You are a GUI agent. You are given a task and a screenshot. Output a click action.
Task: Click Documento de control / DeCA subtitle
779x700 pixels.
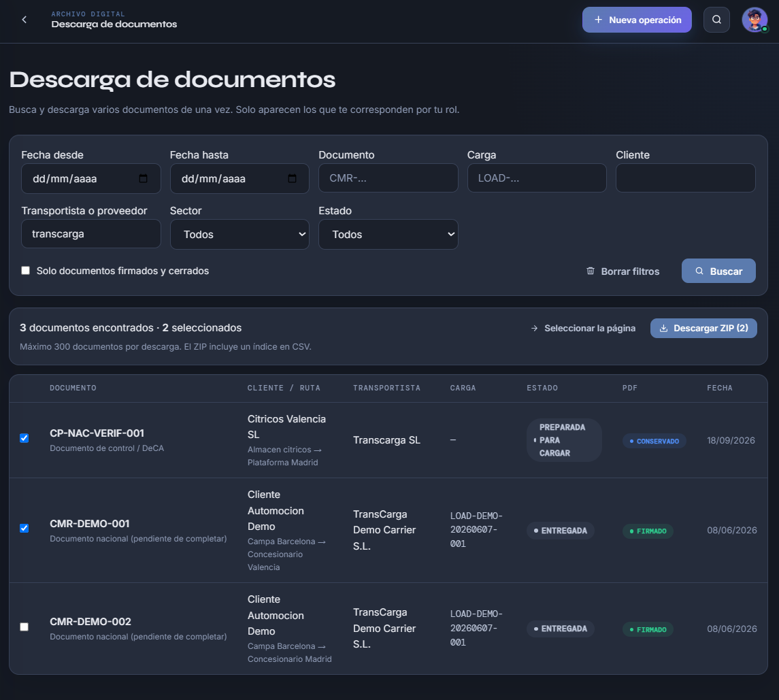[x=107, y=448]
